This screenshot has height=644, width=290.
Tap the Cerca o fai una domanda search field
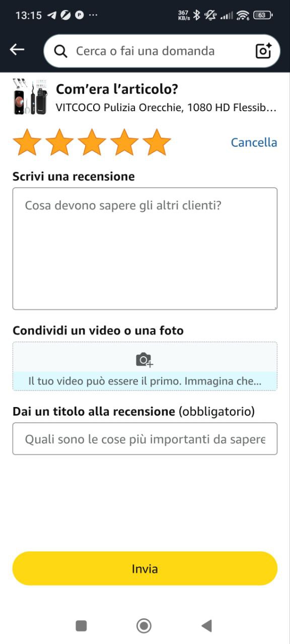[162, 51]
